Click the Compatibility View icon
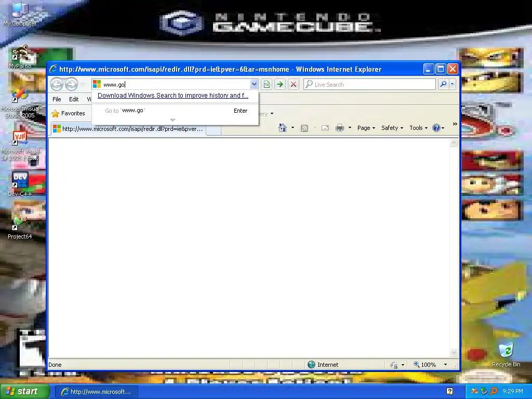The width and height of the screenshot is (532, 399). pyautogui.click(x=267, y=85)
